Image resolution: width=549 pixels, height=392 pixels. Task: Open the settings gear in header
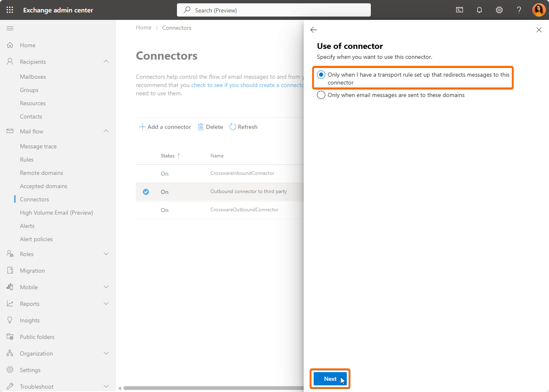tap(499, 10)
